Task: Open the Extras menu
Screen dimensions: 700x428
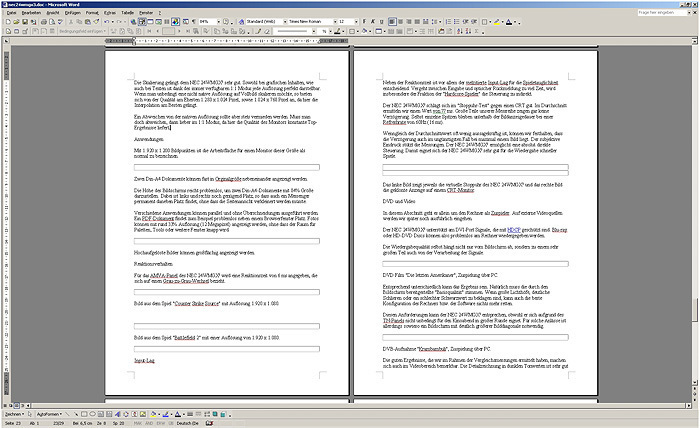Action: (x=110, y=13)
